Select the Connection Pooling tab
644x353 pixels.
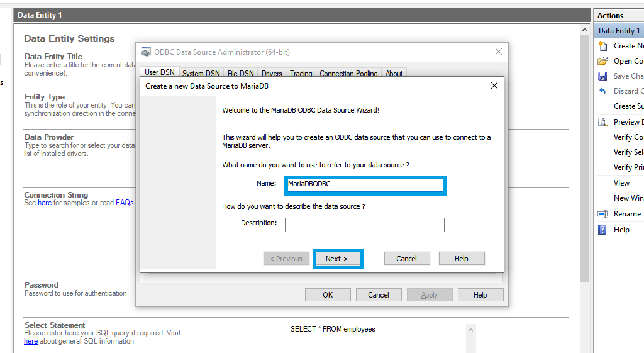point(348,74)
